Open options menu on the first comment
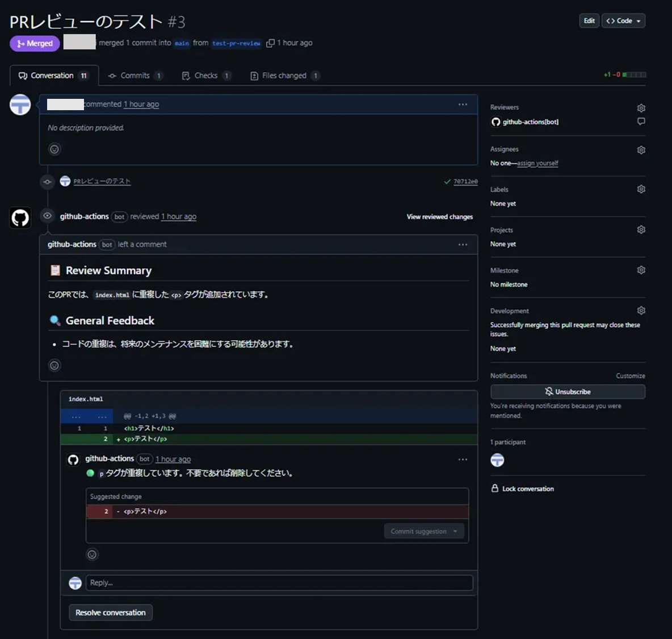672x639 pixels. [463, 105]
